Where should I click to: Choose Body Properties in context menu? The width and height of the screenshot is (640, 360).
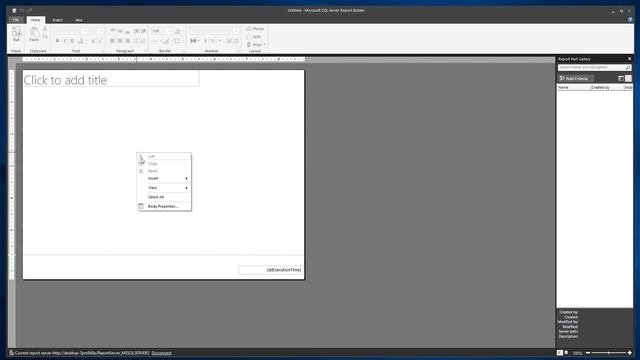tap(164, 207)
